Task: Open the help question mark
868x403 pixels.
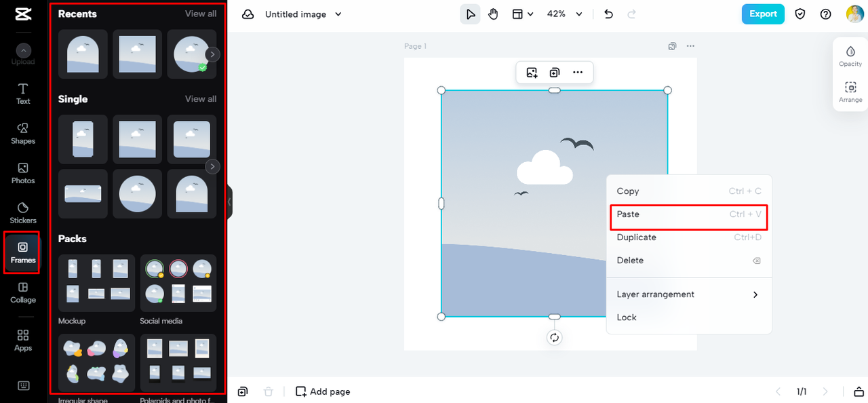Action: [825, 14]
